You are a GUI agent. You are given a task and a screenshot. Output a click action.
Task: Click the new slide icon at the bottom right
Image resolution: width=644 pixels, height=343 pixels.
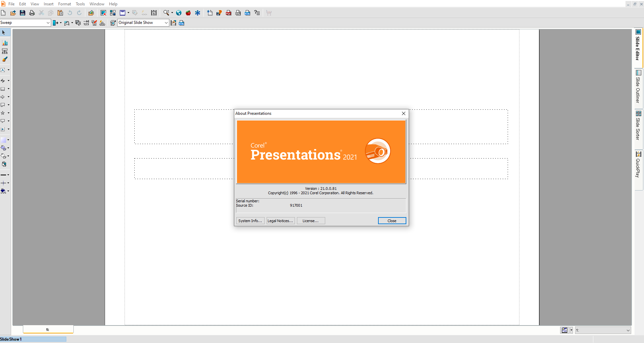click(x=565, y=330)
